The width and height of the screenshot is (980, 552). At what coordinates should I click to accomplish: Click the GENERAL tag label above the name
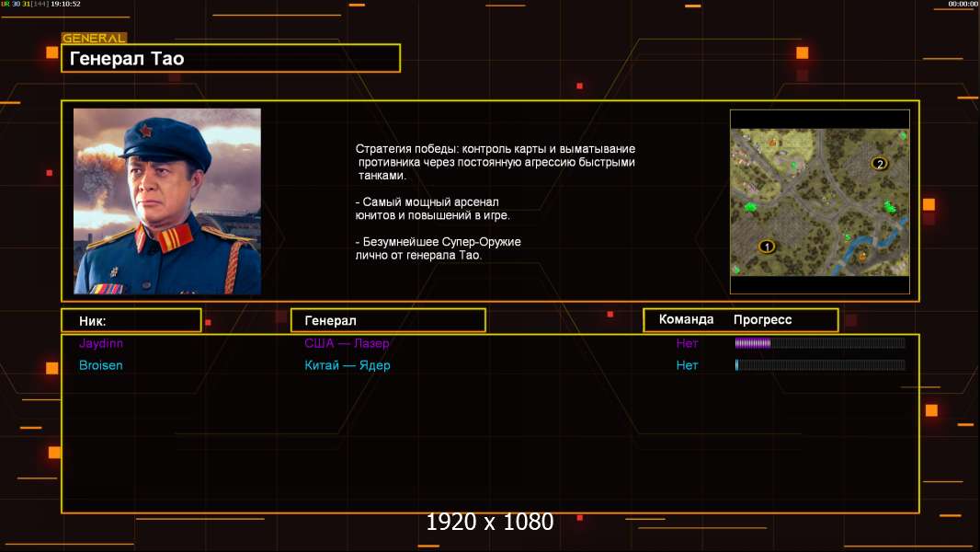(x=95, y=38)
